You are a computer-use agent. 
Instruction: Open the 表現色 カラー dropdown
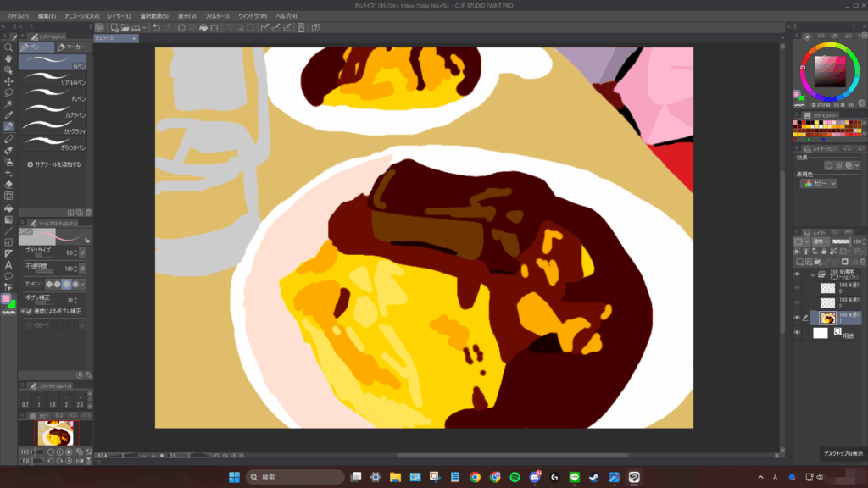coord(821,184)
